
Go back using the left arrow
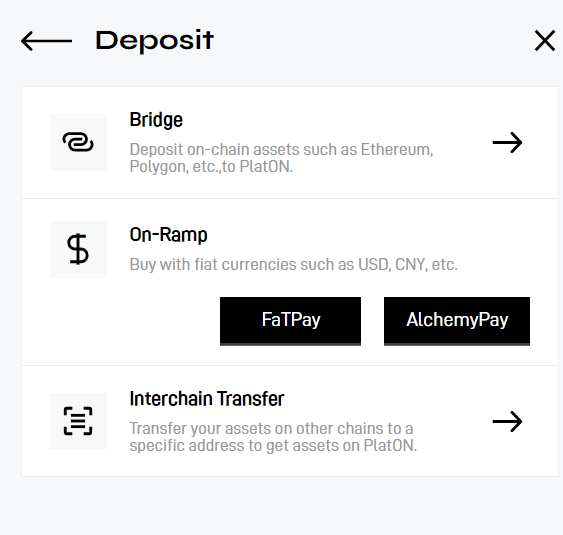[46, 41]
